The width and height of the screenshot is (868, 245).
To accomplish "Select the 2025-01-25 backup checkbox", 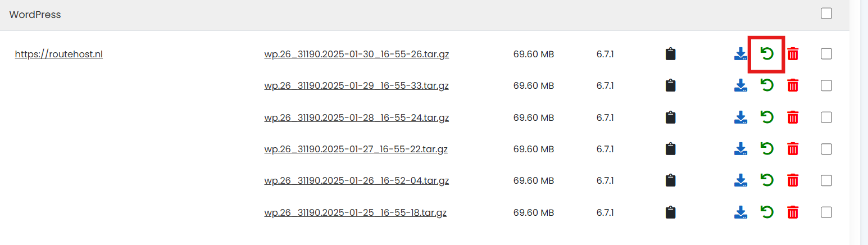I will [826, 212].
